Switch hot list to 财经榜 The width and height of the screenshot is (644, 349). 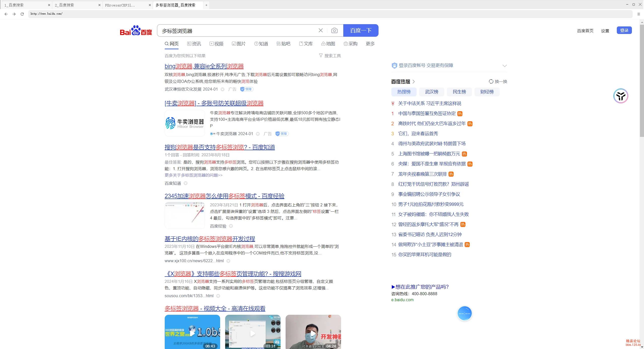click(x=487, y=92)
